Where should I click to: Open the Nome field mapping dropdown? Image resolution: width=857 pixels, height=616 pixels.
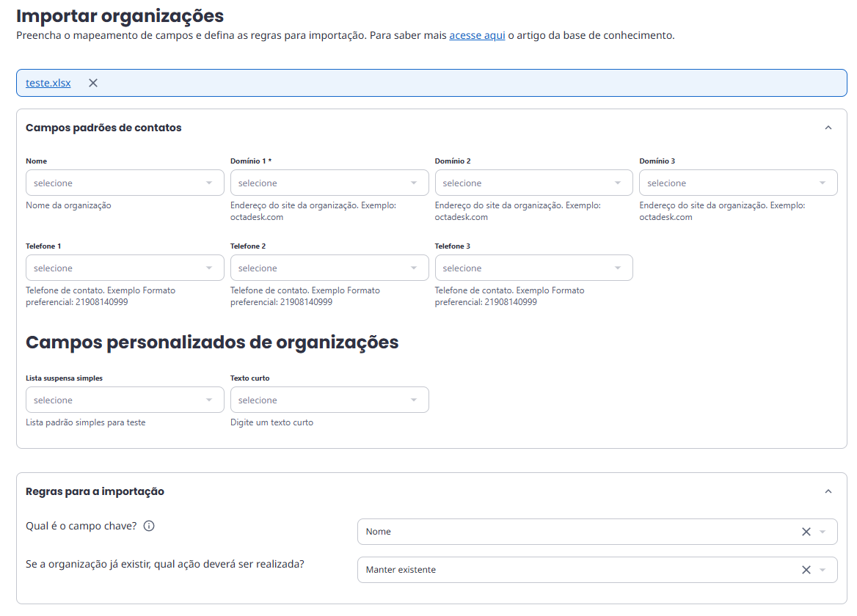(125, 183)
